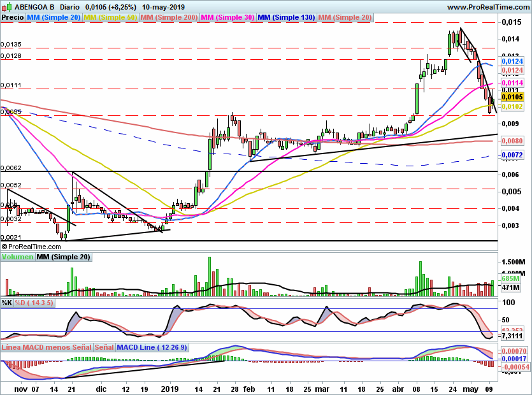Image resolution: width=532 pixels, height=395 pixels.
Task: Select the Línea MACD menos Señal label
Action: point(47,347)
